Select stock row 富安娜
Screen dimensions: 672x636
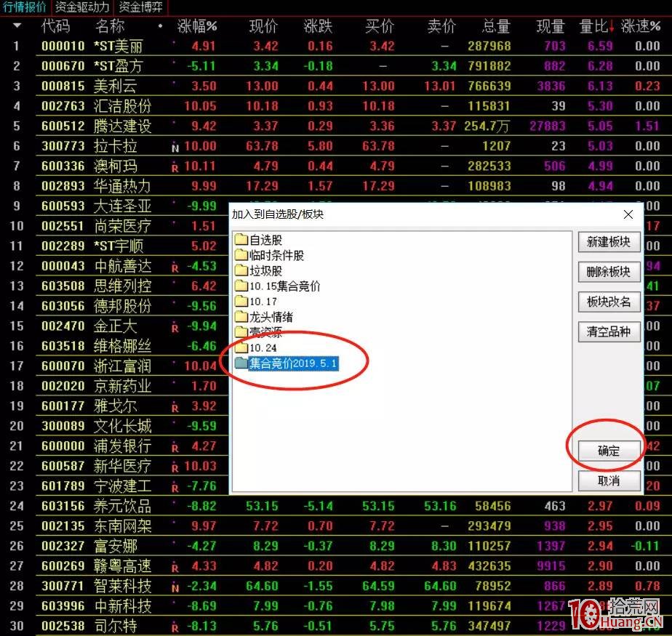point(336,546)
